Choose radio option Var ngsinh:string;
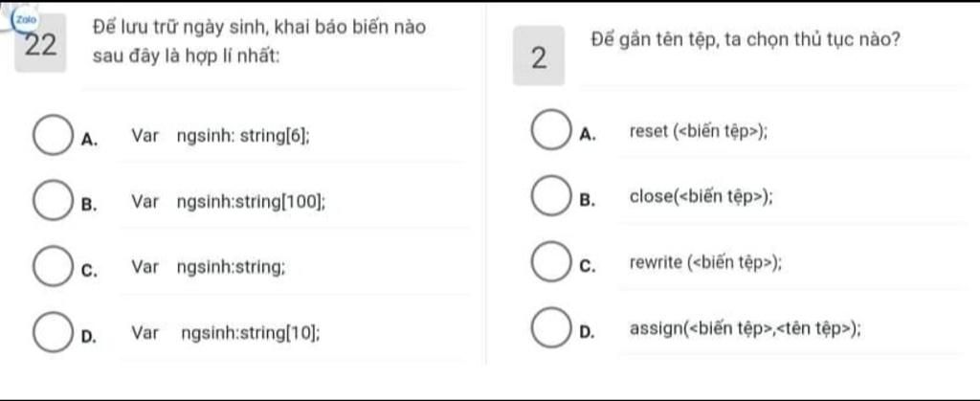This screenshot has width=980, height=401. [51, 268]
